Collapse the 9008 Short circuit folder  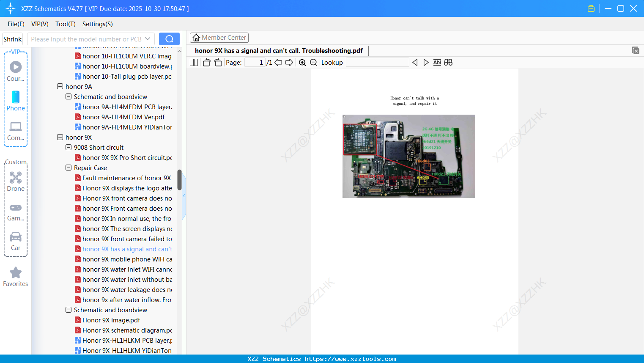click(x=69, y=147)
